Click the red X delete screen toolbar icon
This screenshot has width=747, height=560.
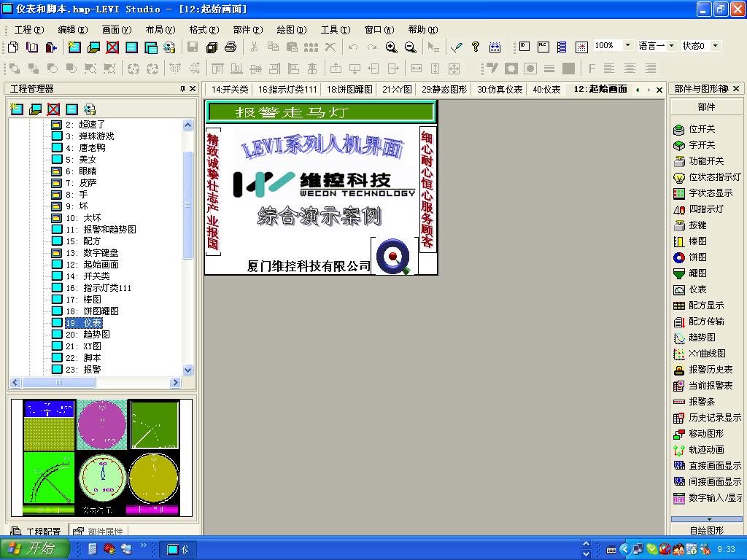[112, 47]
